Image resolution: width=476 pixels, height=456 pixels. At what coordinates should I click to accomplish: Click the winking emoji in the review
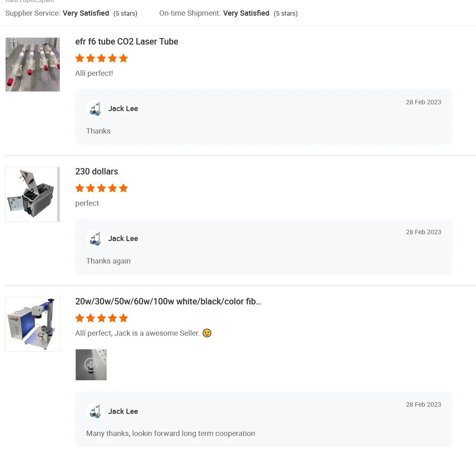[207, 333]
